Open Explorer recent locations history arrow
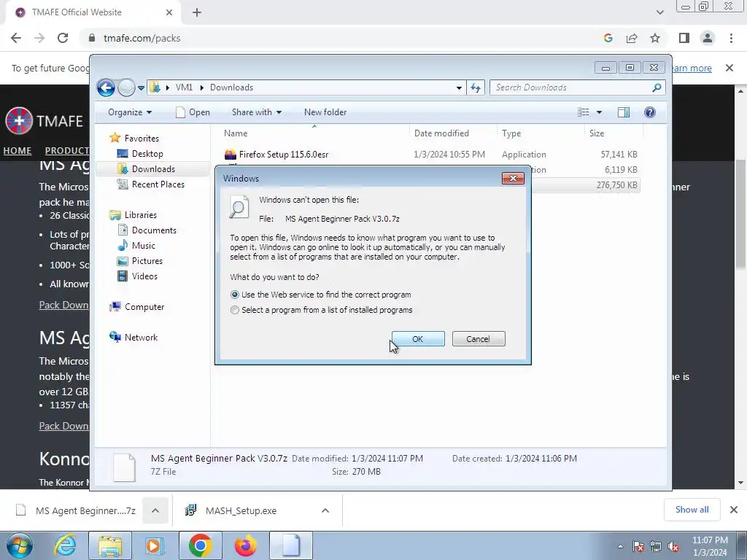 [x=141, y=88]
